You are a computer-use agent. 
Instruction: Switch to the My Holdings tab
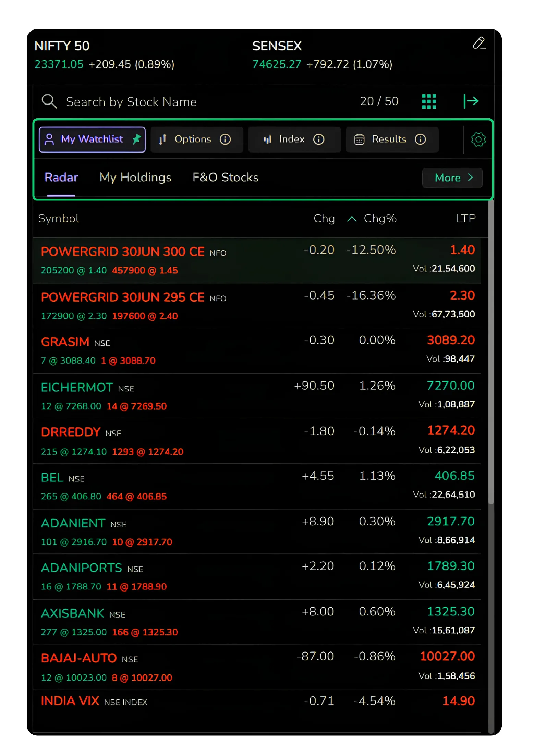[x=135, y=178]
